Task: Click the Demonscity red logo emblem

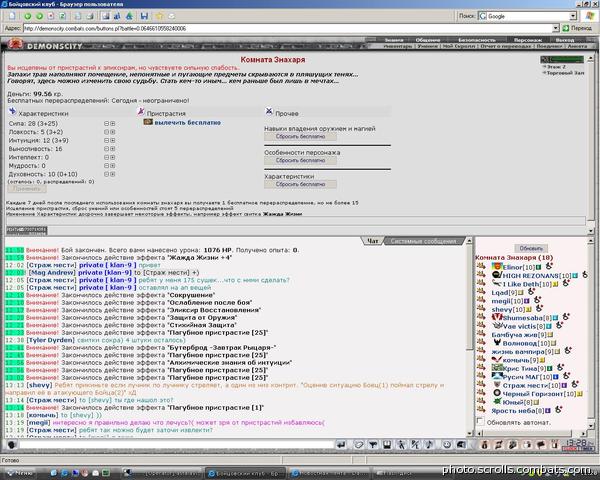Action: tap(16, 44)
